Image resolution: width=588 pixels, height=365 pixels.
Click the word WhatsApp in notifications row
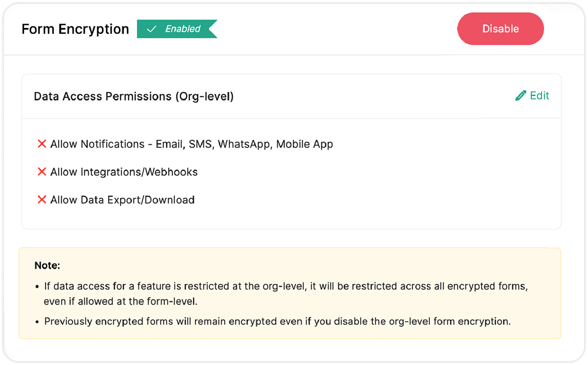[x=244, y=144]
